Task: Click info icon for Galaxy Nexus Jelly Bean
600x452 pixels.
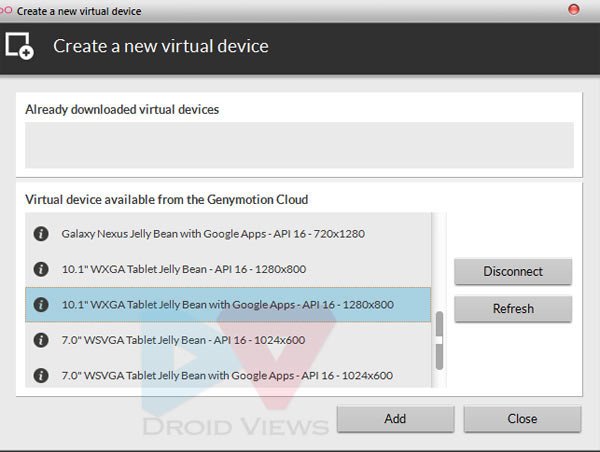Action: point(41,233)
